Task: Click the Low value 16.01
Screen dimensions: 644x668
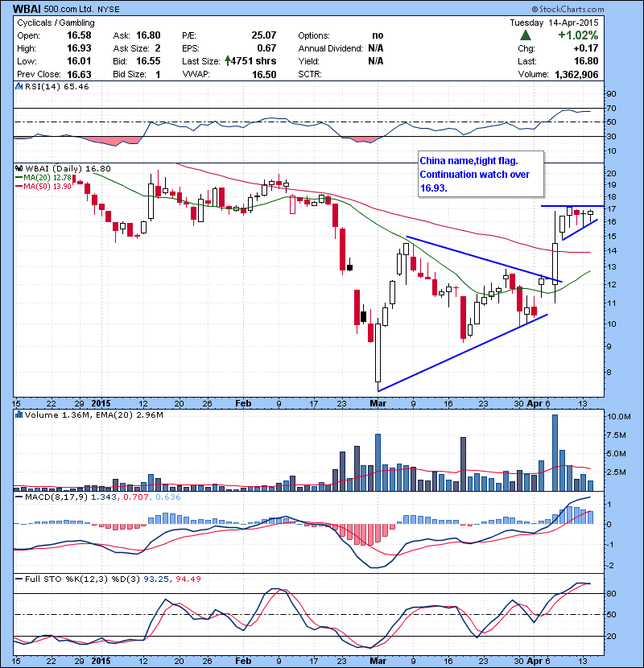Action: [79, 61]
